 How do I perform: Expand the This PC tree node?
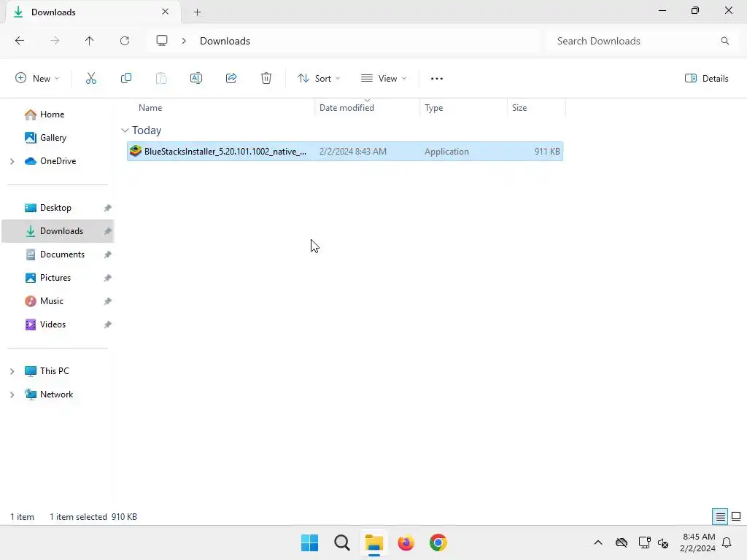(x=12, y=371)
